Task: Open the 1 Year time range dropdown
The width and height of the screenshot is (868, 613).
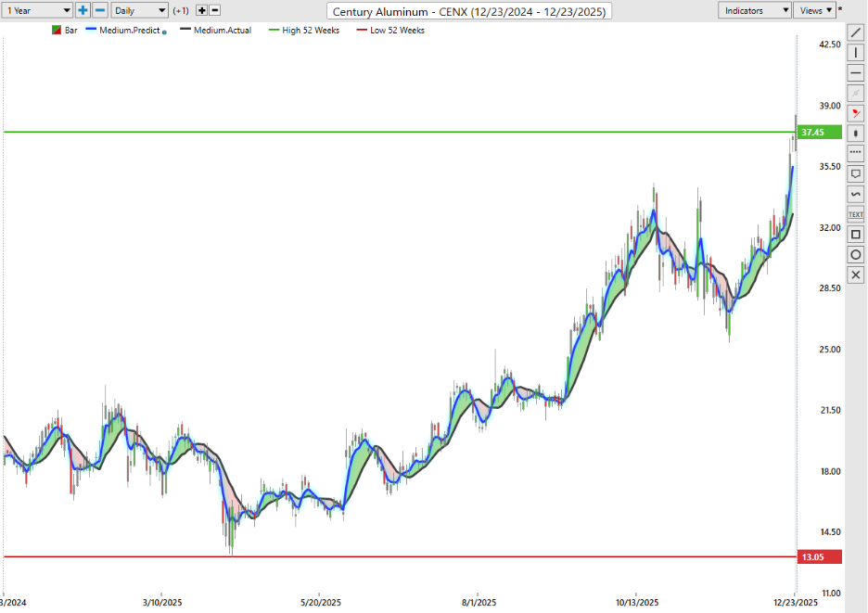Action: pyautogui.click(x=37, y=10)
